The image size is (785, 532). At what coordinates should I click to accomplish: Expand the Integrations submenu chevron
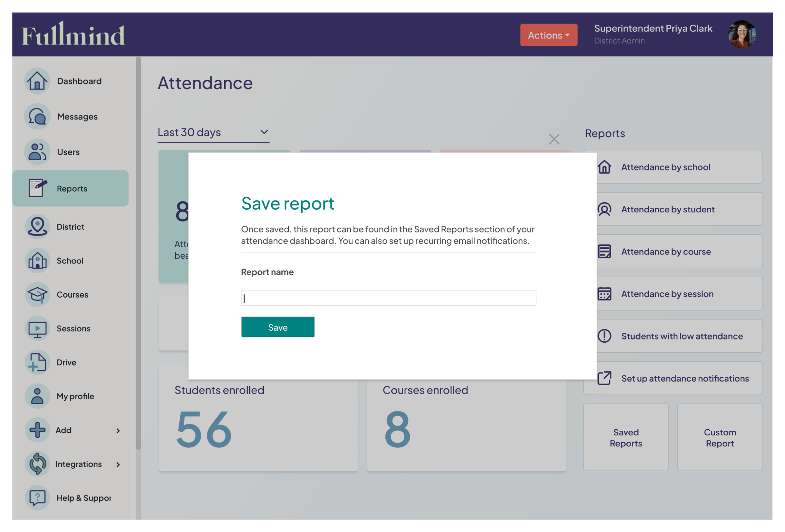118,464
